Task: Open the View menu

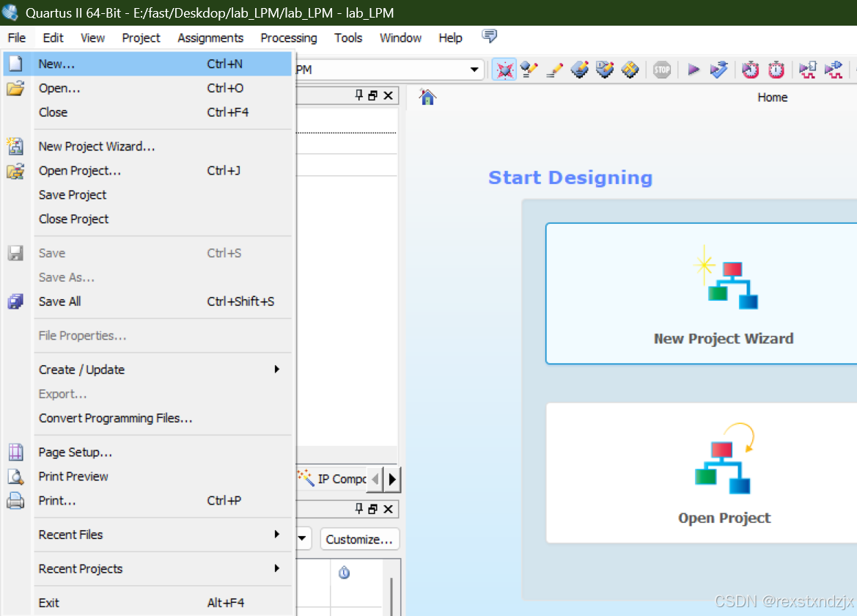Action: tap(92, 37)
